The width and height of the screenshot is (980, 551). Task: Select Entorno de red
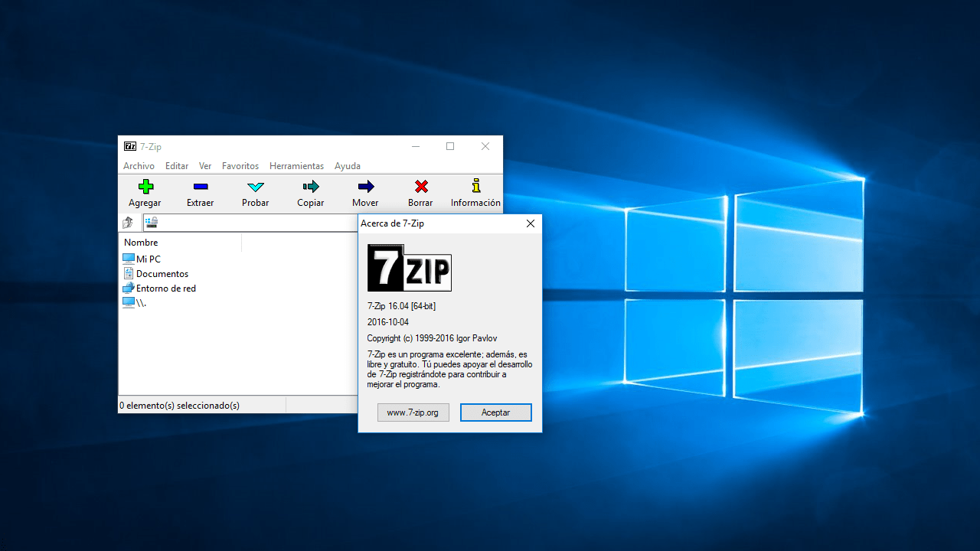pos(165,288)
